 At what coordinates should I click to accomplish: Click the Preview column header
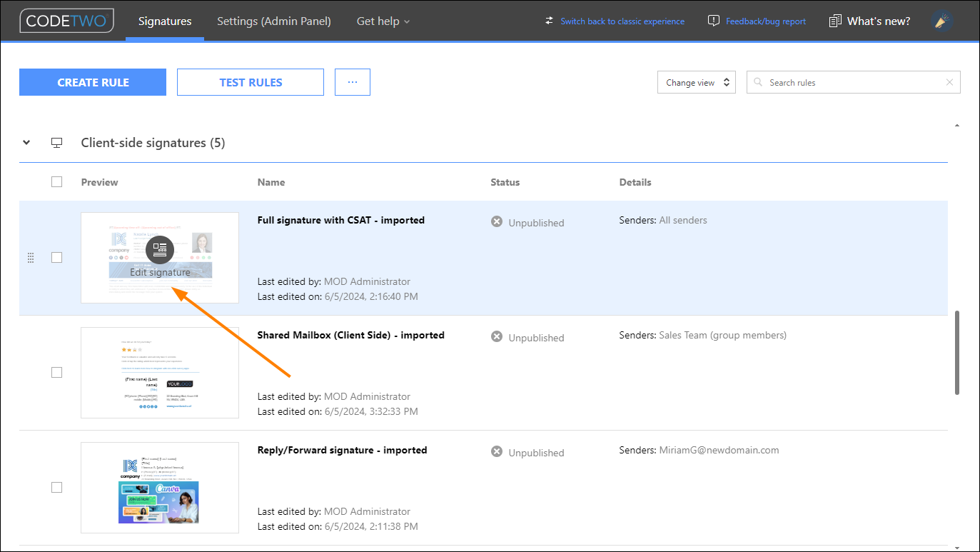[100, 182]
